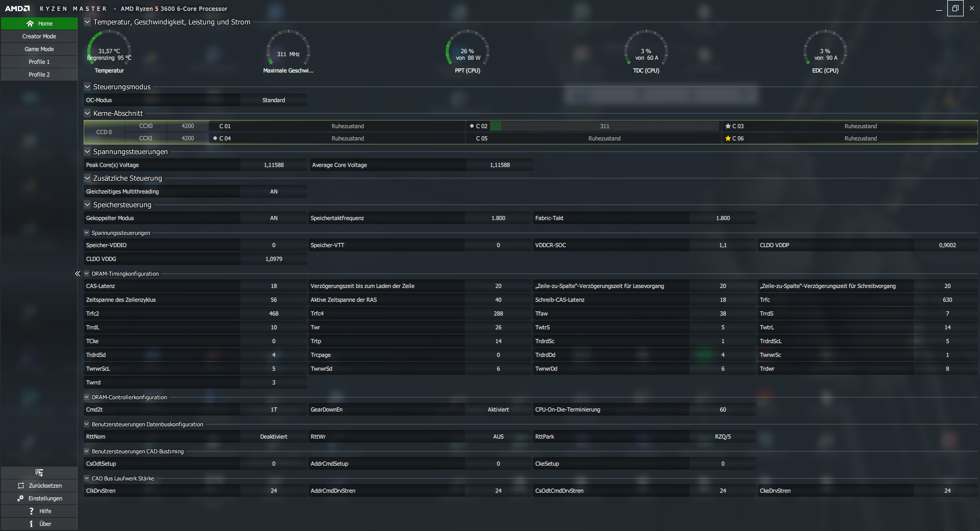
Task: Click the dot marker beside C 04
Action: 215,138
